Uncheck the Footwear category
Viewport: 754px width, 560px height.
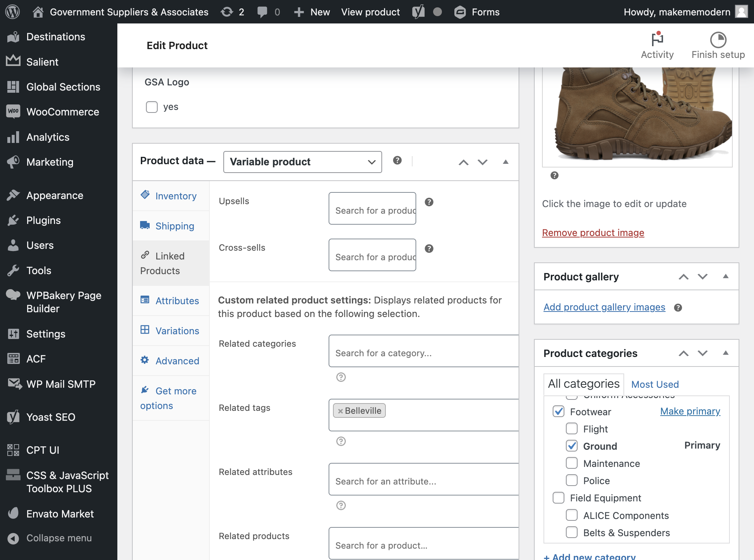(559, 412)
